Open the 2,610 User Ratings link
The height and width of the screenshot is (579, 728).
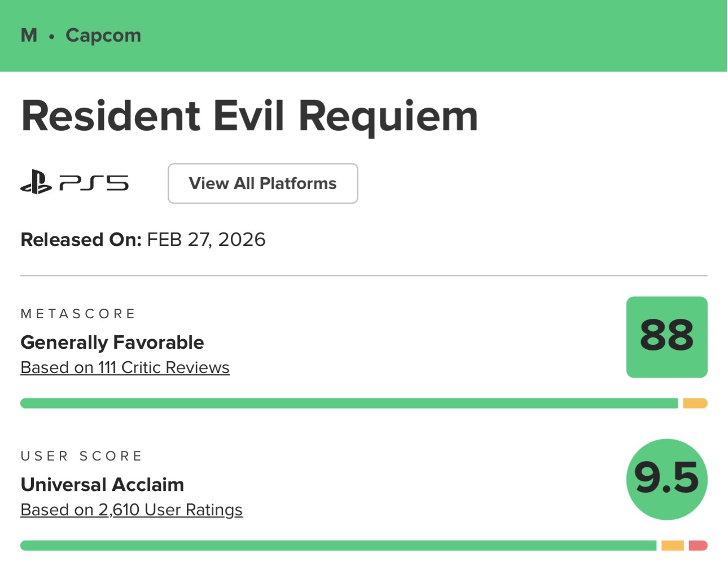click(131, 510)
